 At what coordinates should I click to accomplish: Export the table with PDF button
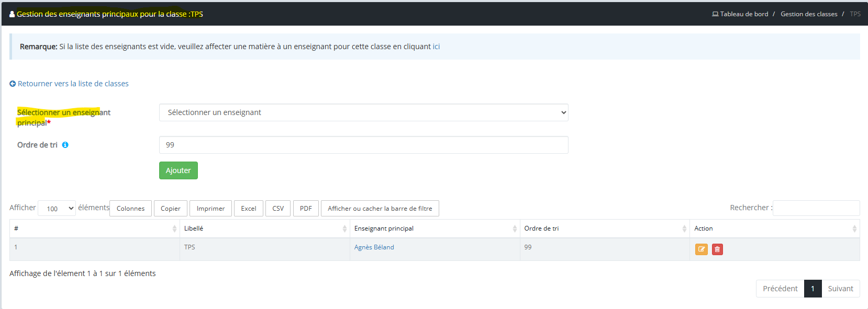[306, 208]
